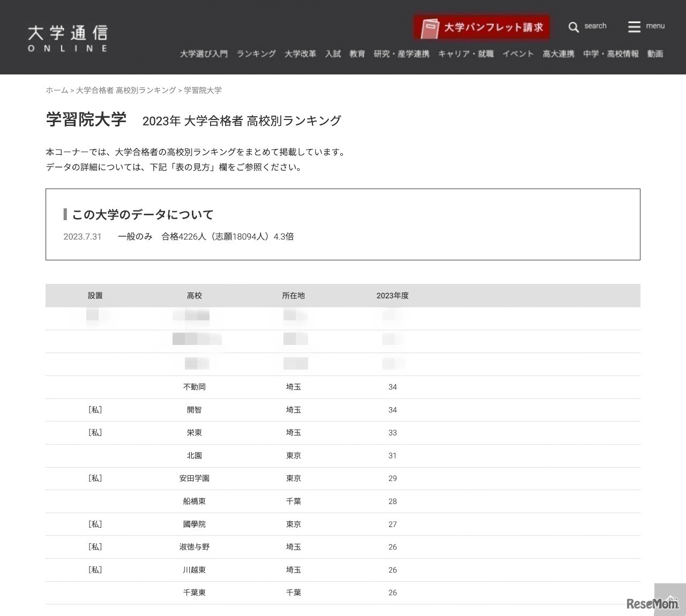Open 大学合格者 高校別ランキング breadcrumb link

pos(125,91)
